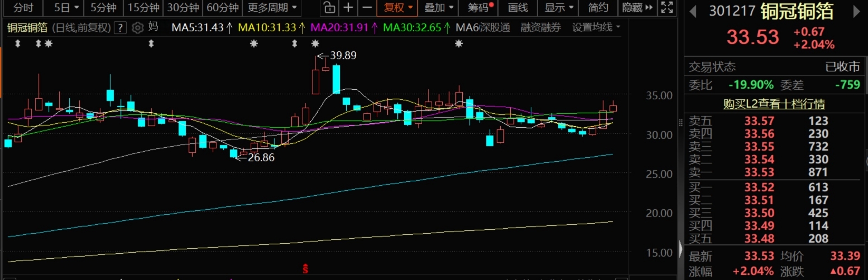Viewport: 868px width, 280px height.
Task: Open indicator settings gear icon
Action: click(138, 28)
